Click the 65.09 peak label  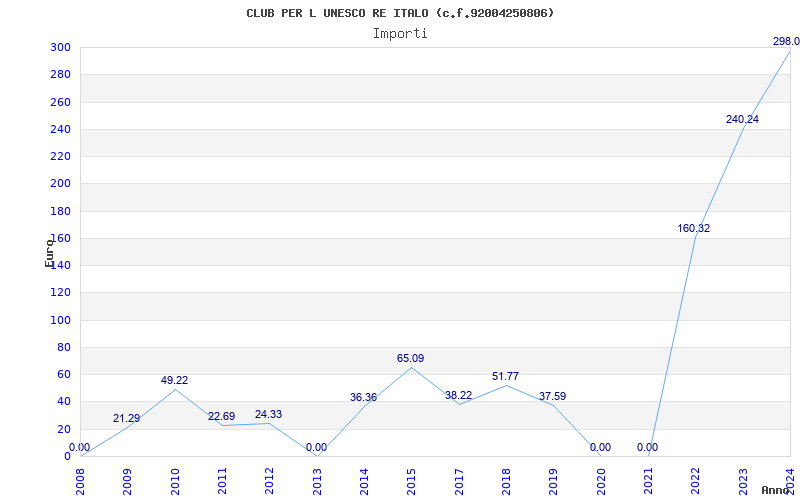coord(411,357)
